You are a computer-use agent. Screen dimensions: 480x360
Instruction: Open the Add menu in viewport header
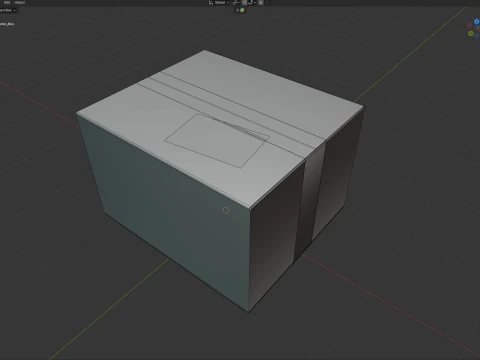[7, 2]
